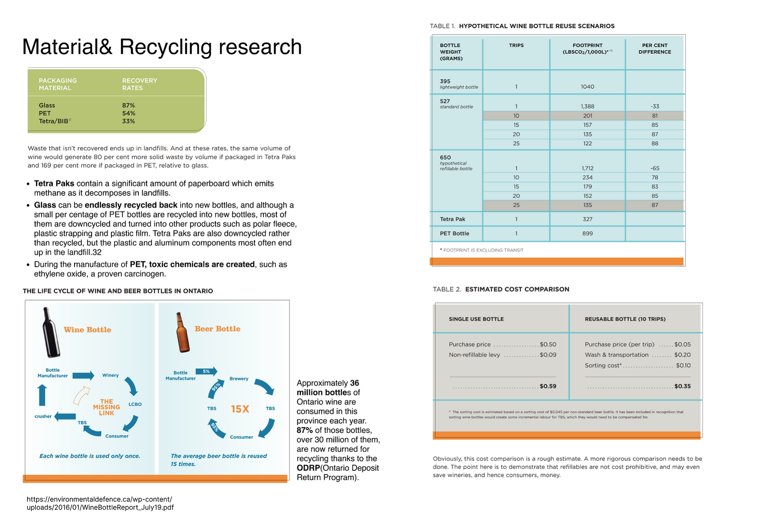
Task: Click the 'Wine Bottle' diagram title
Action: (87, 330)
